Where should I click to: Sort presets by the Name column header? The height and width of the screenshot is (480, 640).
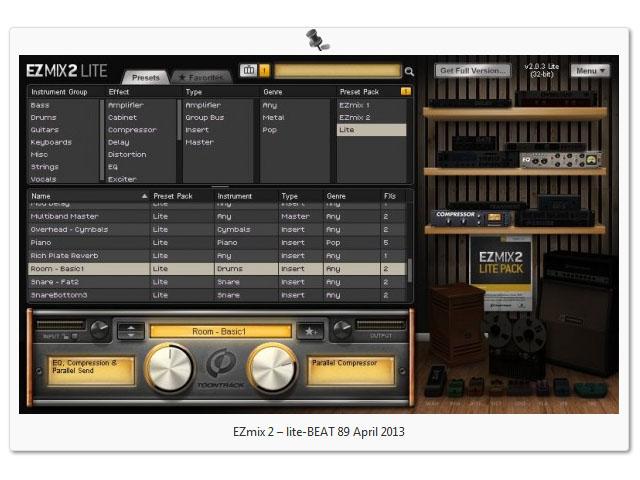pos(85,196)
